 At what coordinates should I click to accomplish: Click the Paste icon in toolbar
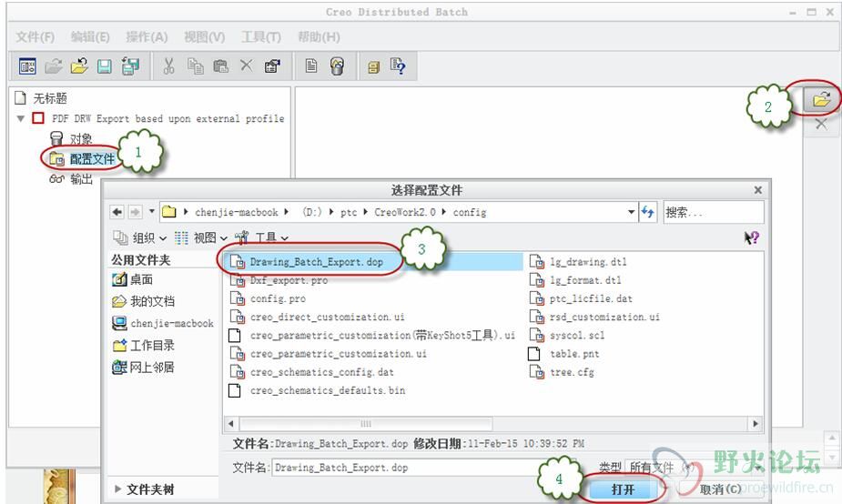(220, 66)
